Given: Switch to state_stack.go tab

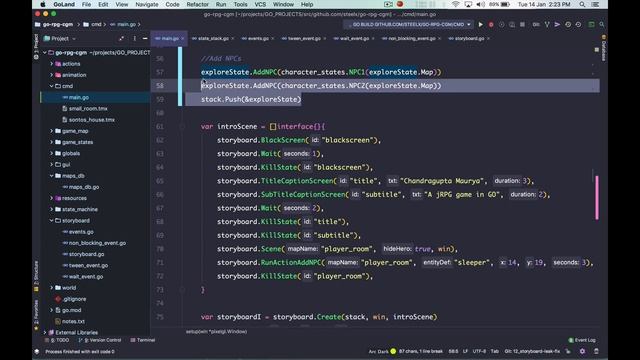Looking at the screenshot, I should pos(213,38).
